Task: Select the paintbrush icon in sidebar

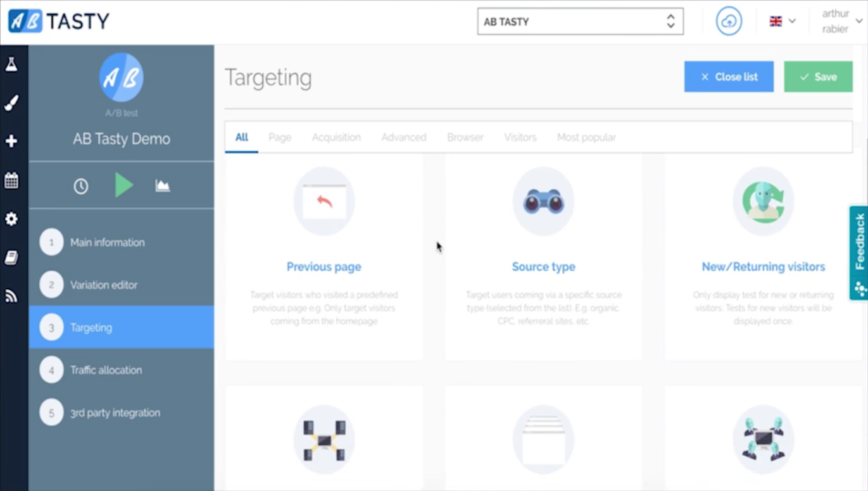Action: [x=11, y=103]
